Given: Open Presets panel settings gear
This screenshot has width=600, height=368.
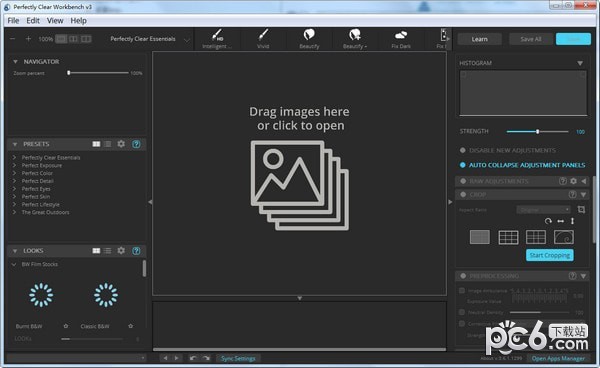Looking at the screenshot, I should click(x=121, y=144).
